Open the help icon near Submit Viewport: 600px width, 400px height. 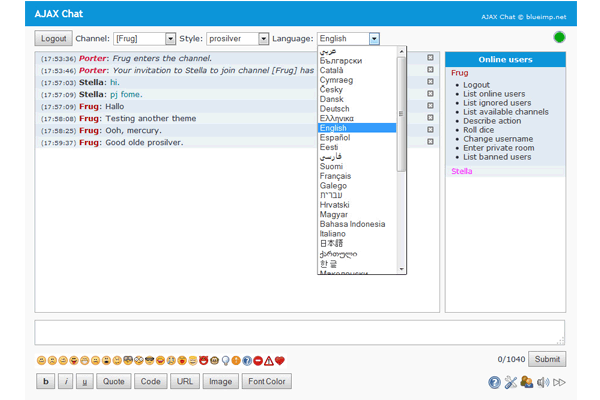click(494, 382)
